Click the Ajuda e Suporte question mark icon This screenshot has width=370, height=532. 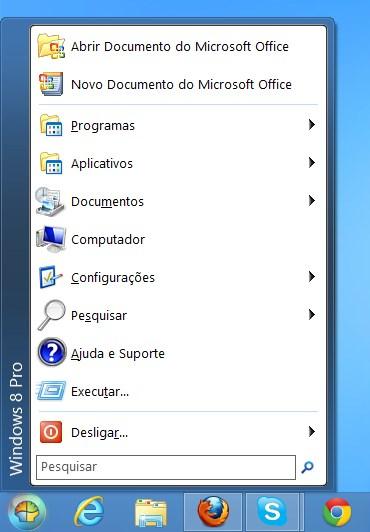pos(52,353)
